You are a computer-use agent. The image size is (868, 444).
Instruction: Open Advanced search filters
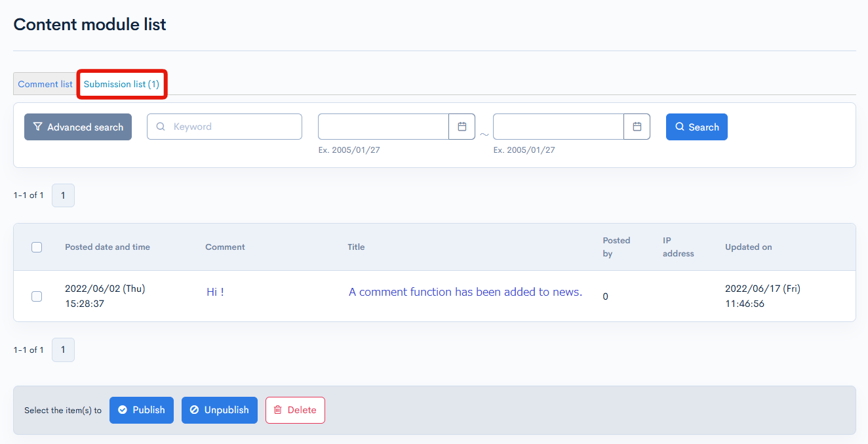click(x=78, y=127)
